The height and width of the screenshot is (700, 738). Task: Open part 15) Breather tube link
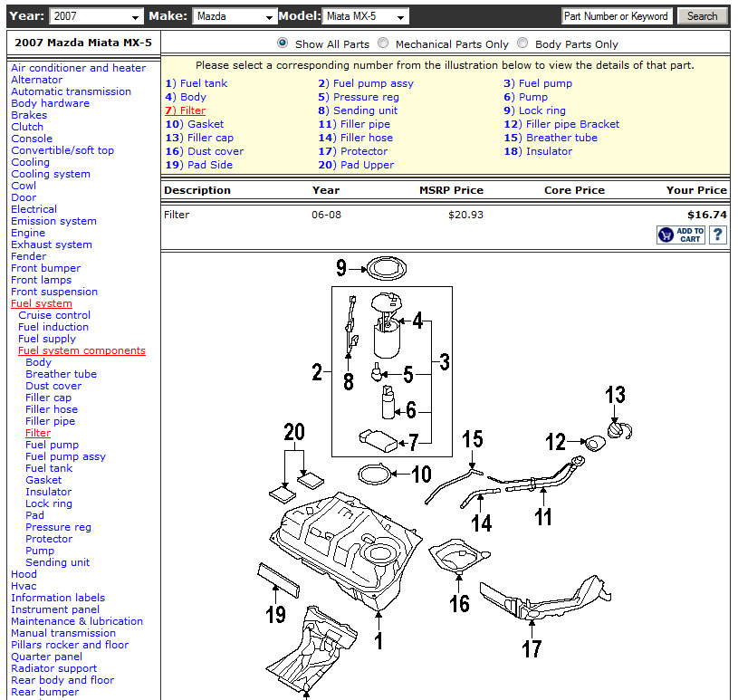[551, 138]
